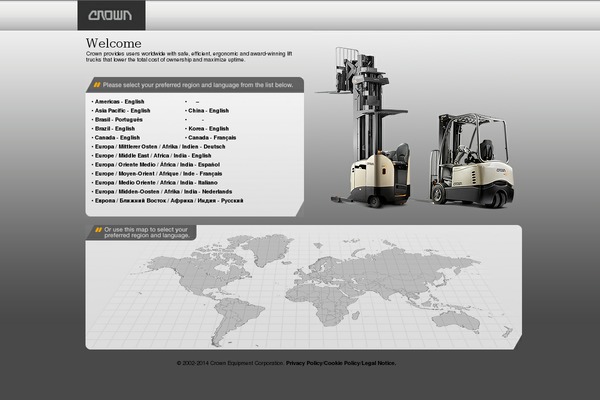Choose Europa / Oriente Medio - Español
Image resolution: width=600 pixels, height=400 pixels.
157,165
